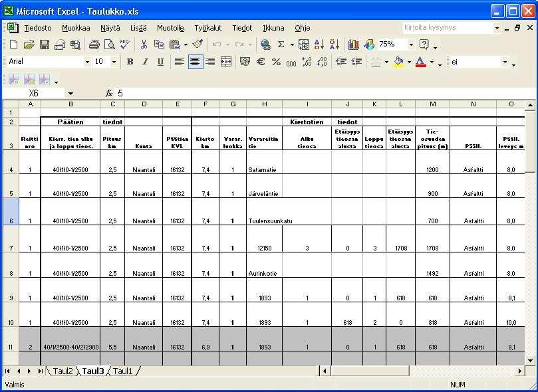The width and height of the screenshot is (538, 392).
Task: Apply the Euro currency style
Action: coord(261,62)
